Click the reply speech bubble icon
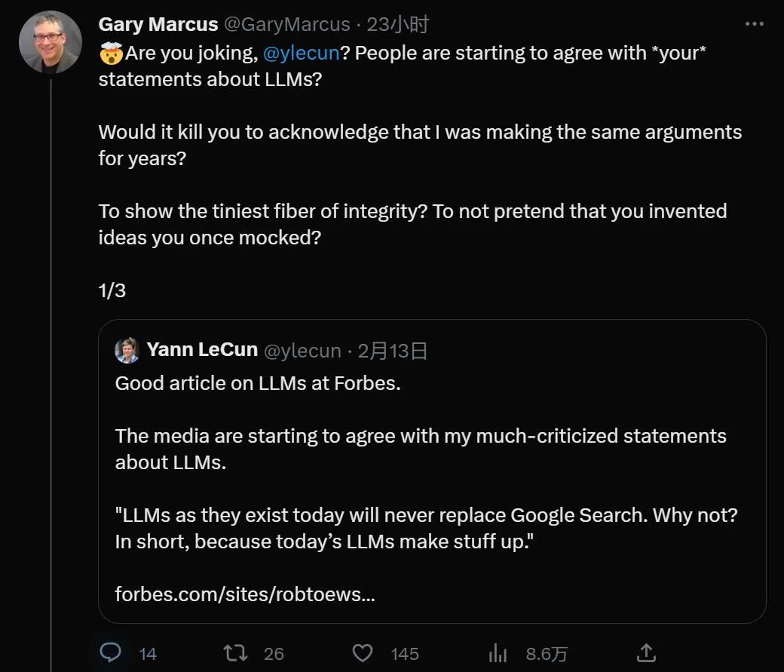This screenshot has width=784, height=672. coord(111,652)
